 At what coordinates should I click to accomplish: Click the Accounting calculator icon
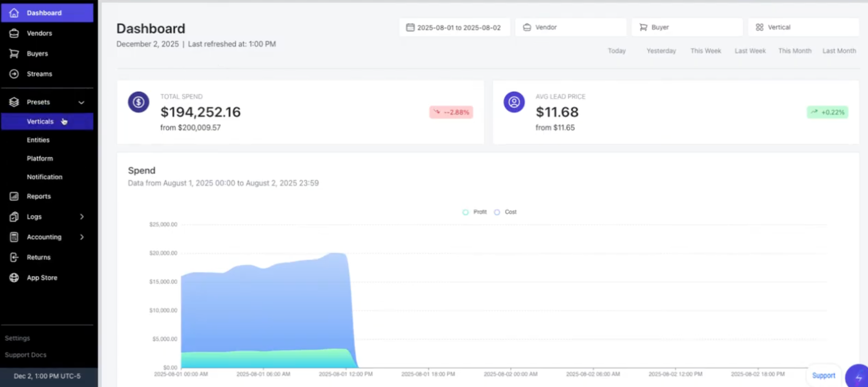(x=14, y=237)
